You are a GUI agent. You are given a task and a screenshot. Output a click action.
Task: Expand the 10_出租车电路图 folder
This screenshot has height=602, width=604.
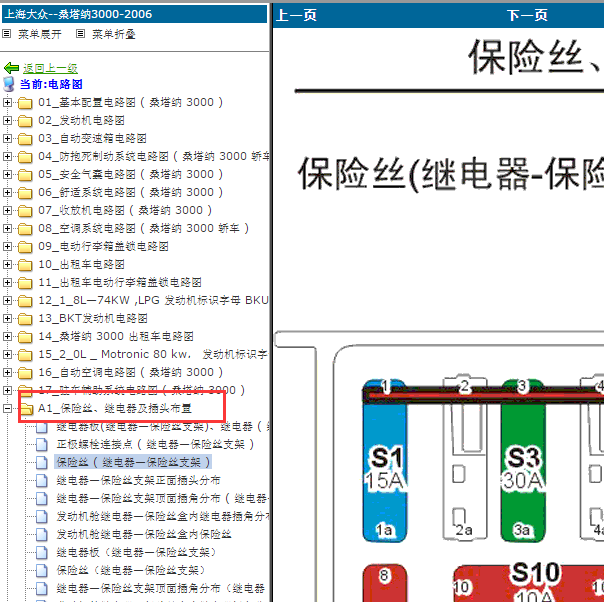point(7,265)
